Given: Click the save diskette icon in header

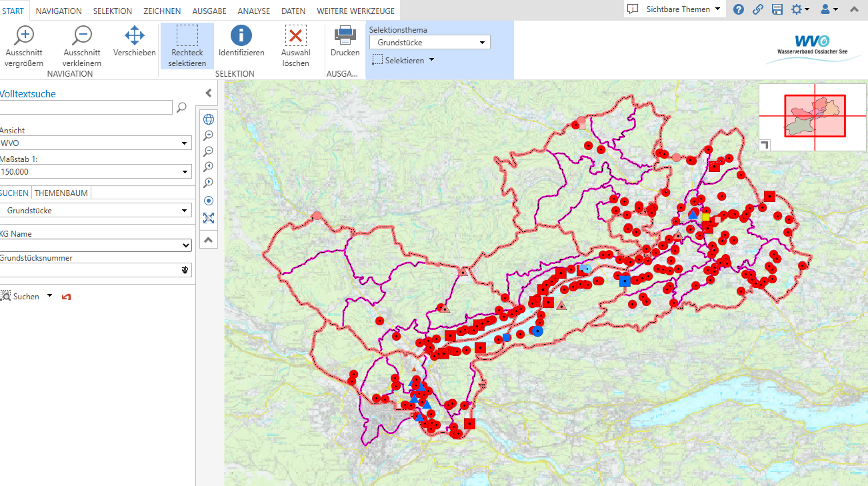Looking at the screenshot, I should coord(777,9).
